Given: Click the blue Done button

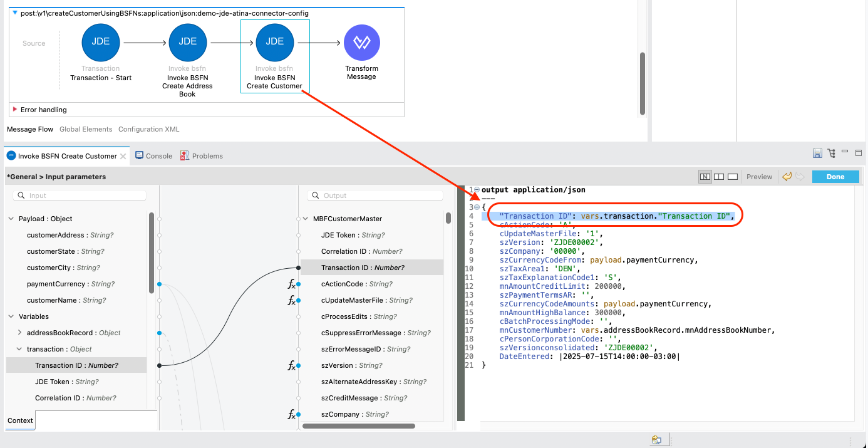Looking at the screenshot, I should click(835, 177).
